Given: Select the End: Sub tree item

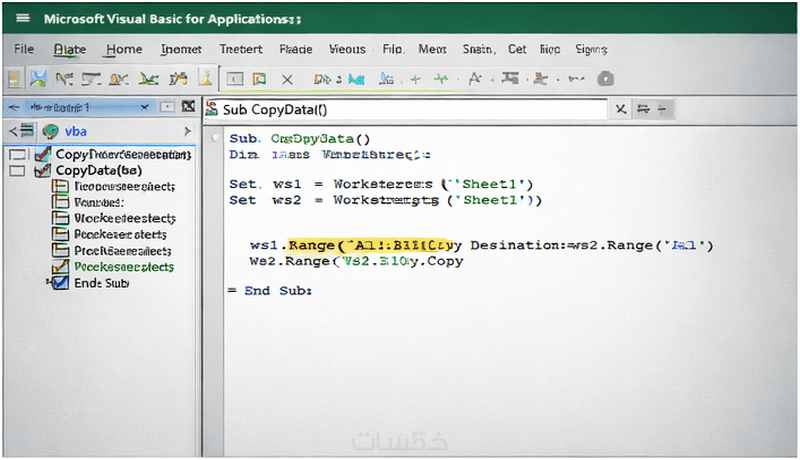Looking at the screenshot, I should click(102, 283).
